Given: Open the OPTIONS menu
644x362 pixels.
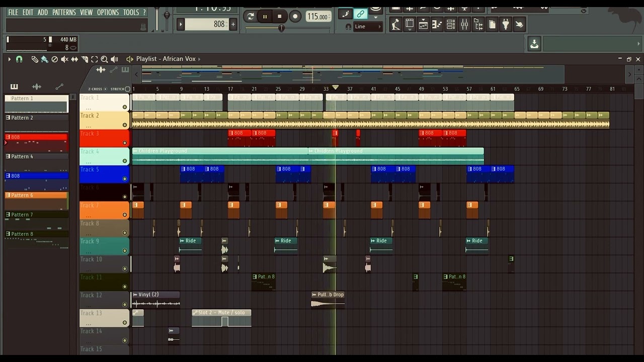Looking at the screenshot, I should click(x=108, y=13).
